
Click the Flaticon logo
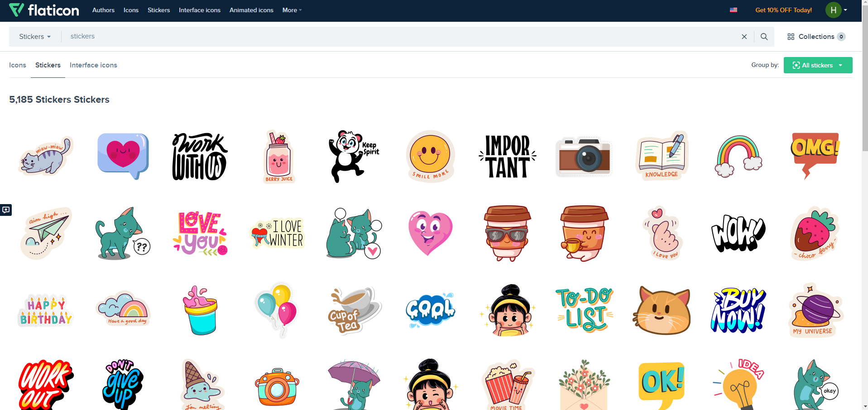click(43, 10)
